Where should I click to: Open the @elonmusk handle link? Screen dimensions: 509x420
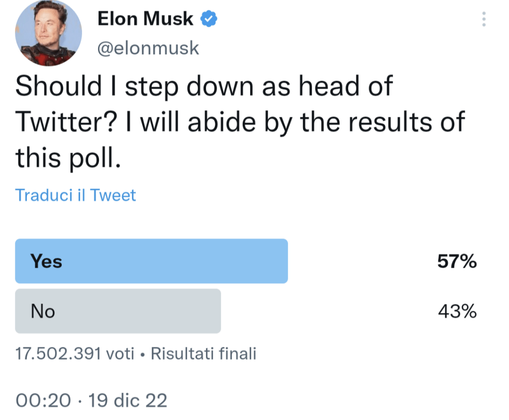148,48
